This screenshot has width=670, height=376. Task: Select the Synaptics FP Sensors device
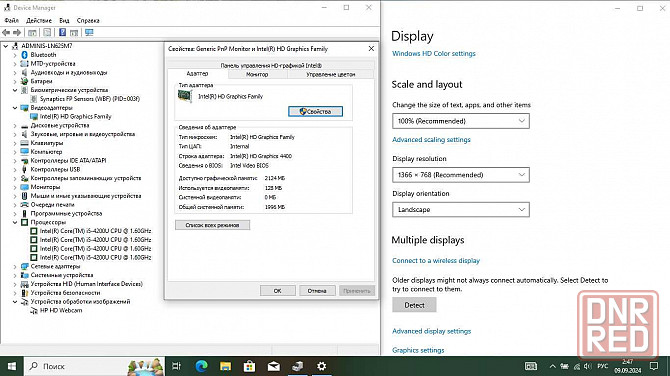90,99
